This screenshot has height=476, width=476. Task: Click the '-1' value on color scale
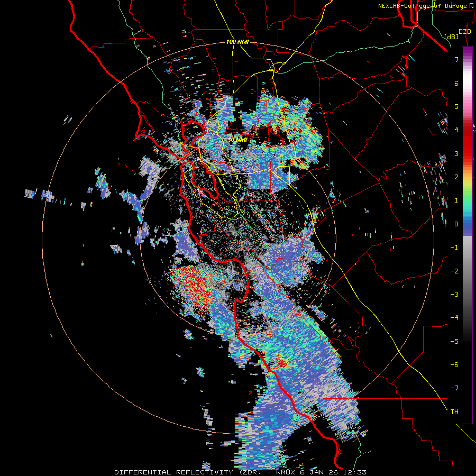[x=454, y=248]
